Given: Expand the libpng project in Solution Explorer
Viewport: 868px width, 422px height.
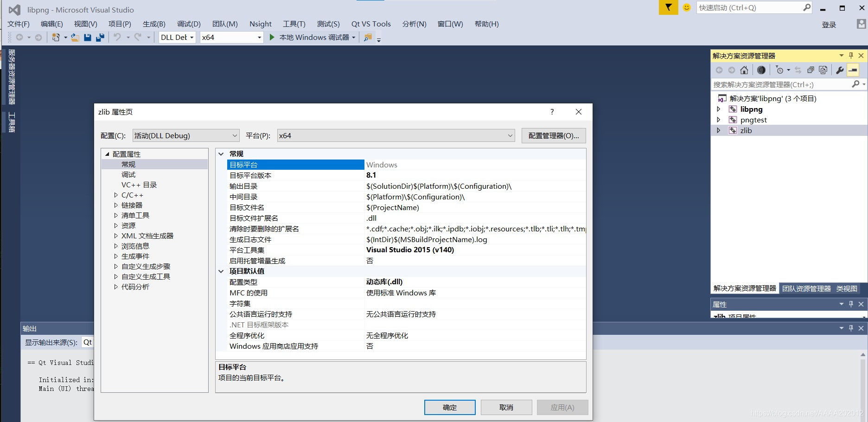Looking at the screenshot, I should 719,109.
